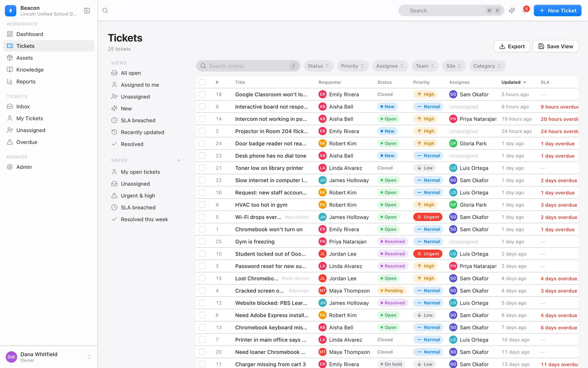Check the box for ticket 18

[202, 94]
